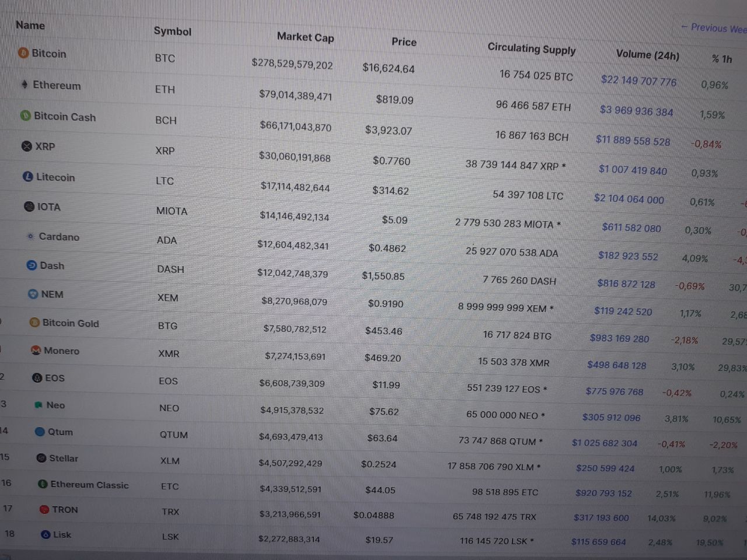
Task: Click the Litecoin coin icon
Action: [x=28, y=176]
